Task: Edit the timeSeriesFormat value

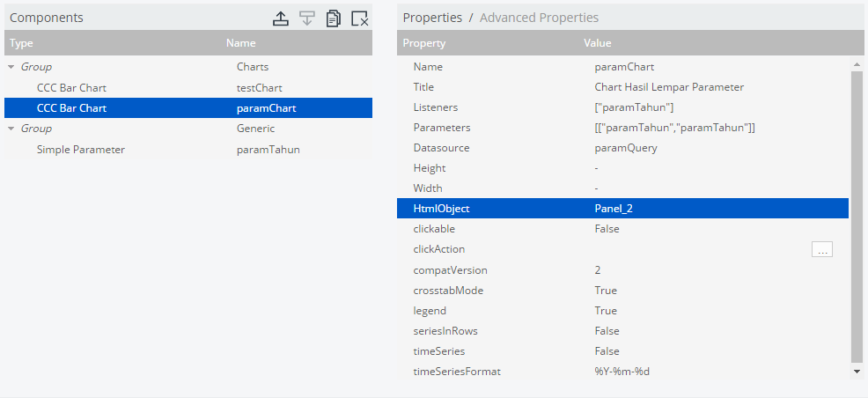Action: point(622,372)
